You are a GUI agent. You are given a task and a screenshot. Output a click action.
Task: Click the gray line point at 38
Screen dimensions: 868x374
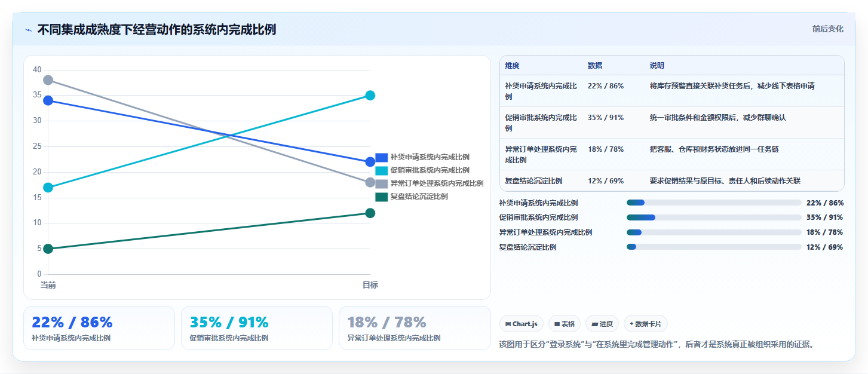[48, 80]
